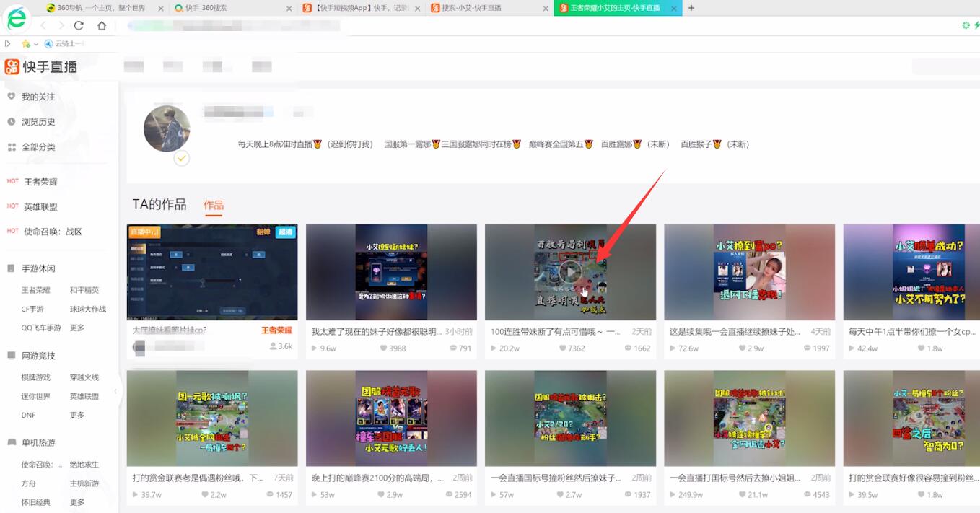This screenshot has width=980, height=513.
Task: Click the 超清 quality badge on live stream
Action: pos(285,232)
